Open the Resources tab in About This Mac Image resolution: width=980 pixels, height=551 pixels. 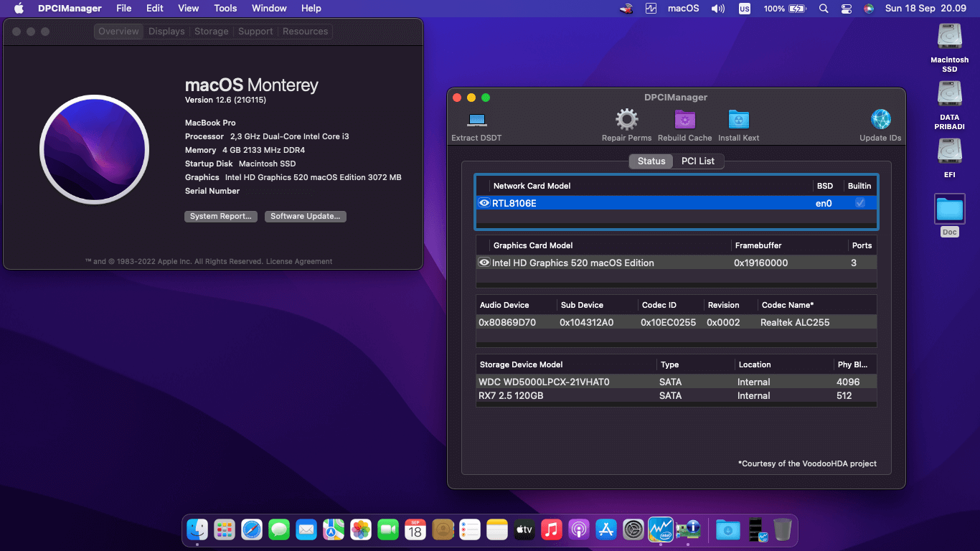click(x=305, y=32)
